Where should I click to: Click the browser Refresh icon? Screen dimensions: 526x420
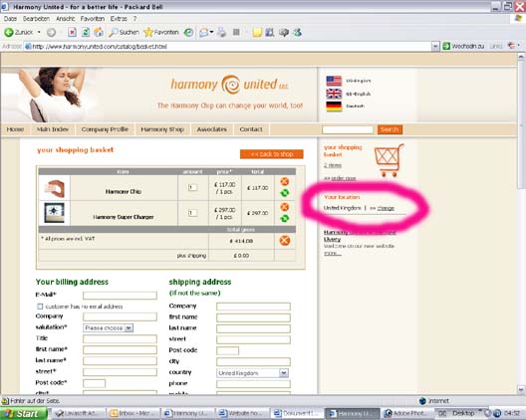click(x=86, y=32)
